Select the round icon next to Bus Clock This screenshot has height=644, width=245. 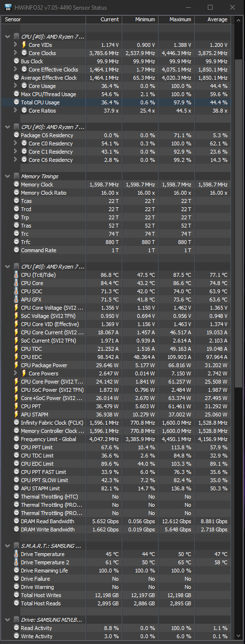click(16, 61)
